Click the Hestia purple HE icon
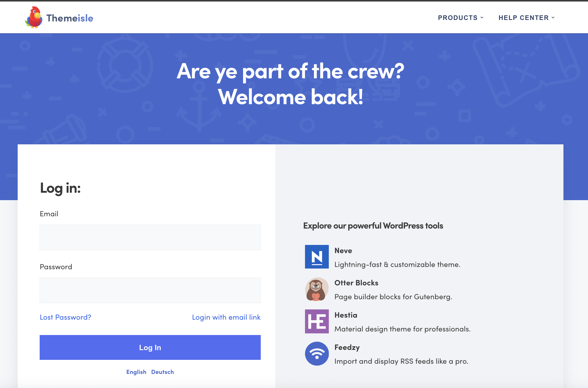 (317, 321)
